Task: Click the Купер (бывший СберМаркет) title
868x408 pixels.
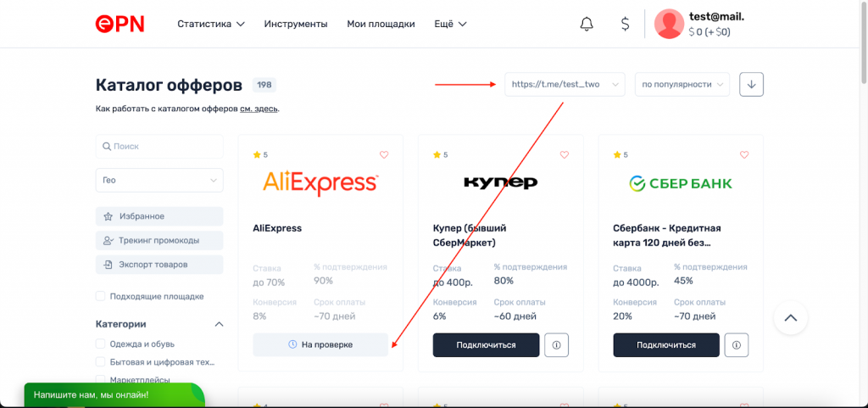Action: pyautogui.click(x=470, y=235)
